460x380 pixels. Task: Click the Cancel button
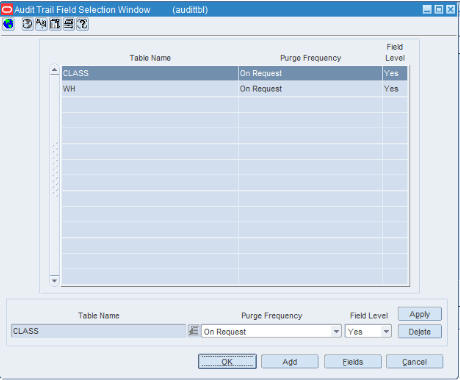[x=415, y=362]
